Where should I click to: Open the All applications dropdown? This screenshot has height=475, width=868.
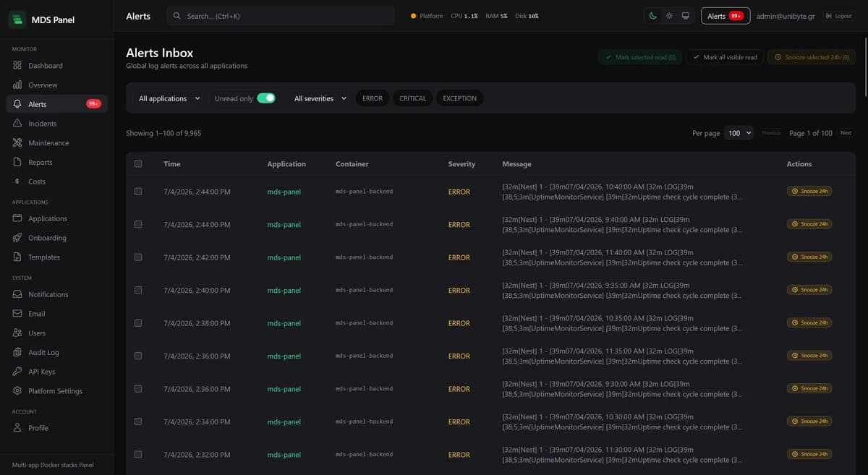(169, 98)
